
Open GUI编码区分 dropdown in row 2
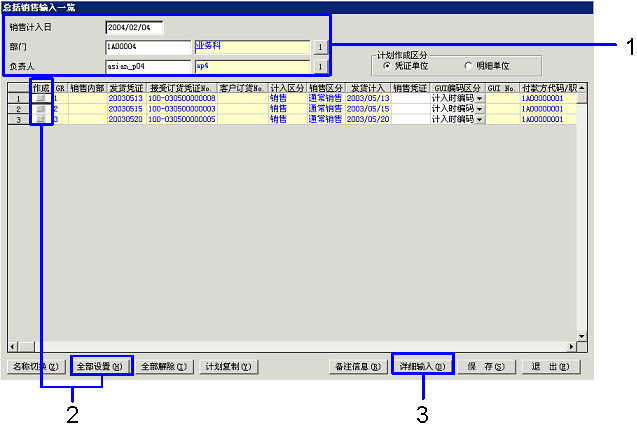(480, 109)
